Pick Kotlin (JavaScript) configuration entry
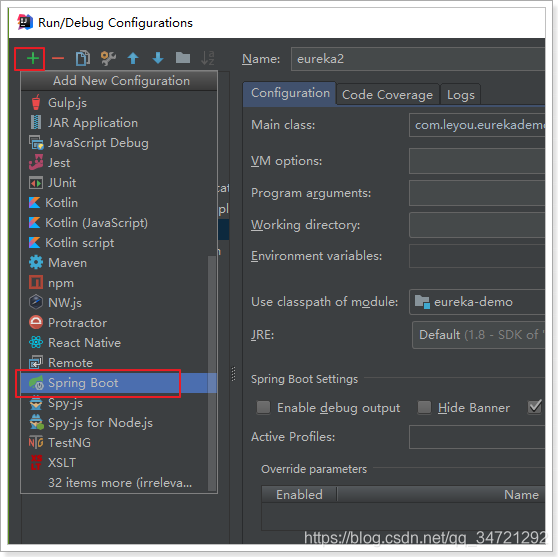 [119, 223]
